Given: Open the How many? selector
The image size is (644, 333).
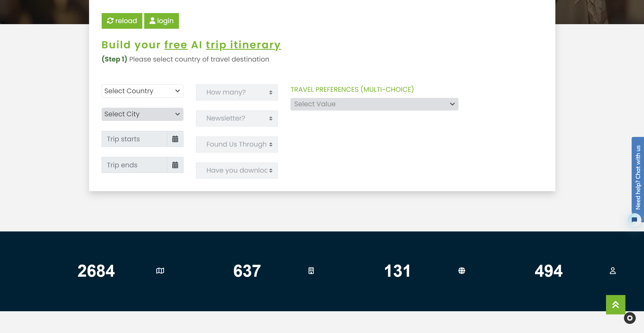Looking at the screenshot, I should 237,92.
